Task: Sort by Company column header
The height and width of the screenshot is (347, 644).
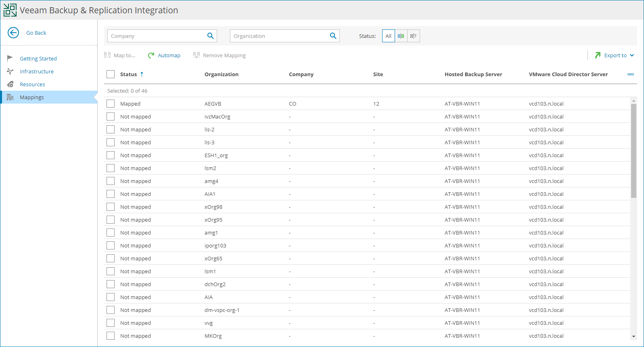Action: click(301, 74)
